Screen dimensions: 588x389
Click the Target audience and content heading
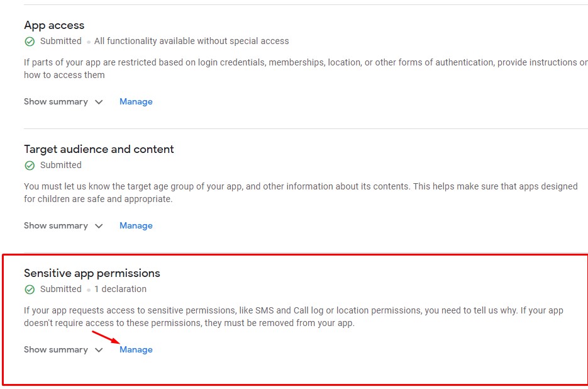[99, 149]
